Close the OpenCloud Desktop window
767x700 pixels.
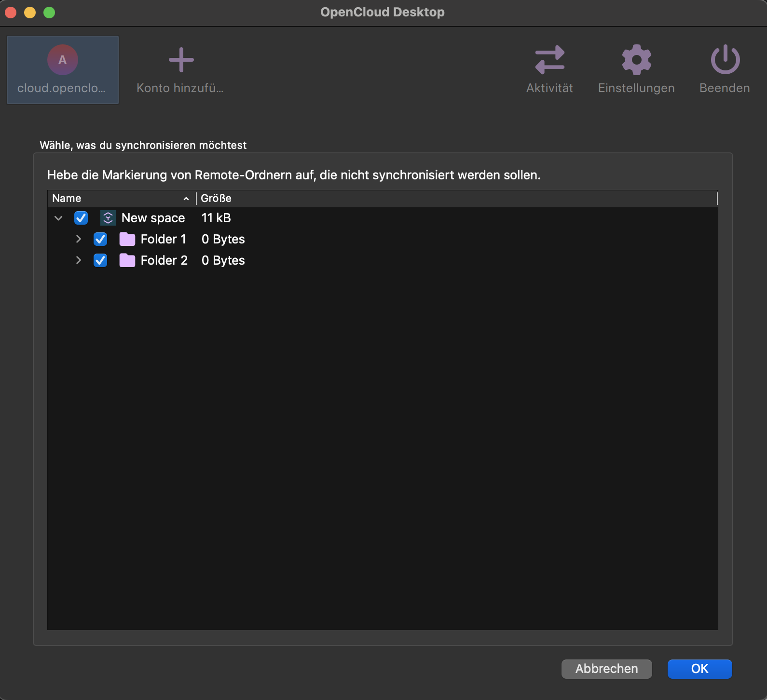[x=11, y=13]
